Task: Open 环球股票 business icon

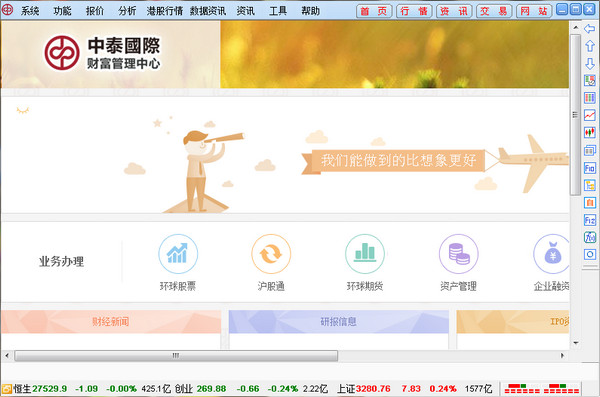Action: click(178, 254)
